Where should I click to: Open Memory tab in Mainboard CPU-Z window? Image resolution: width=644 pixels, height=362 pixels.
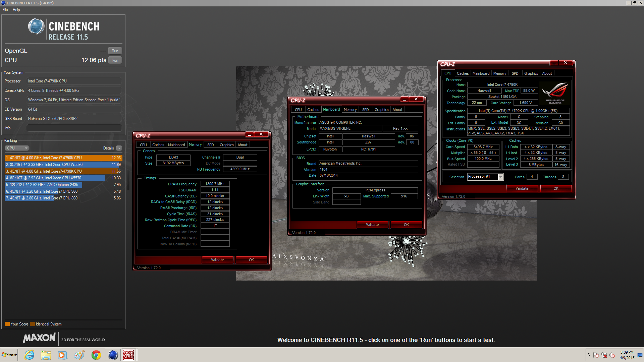[350, 110]
